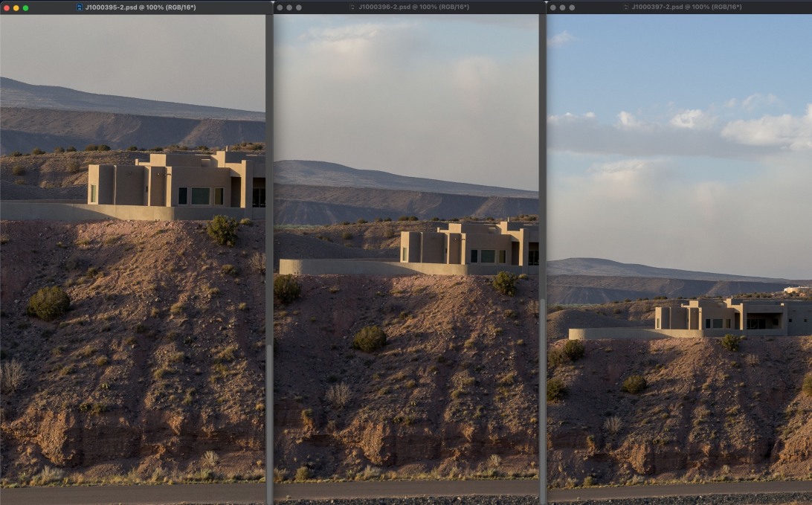Close the J1000397-2.psd document window

[x=552, y=7]
